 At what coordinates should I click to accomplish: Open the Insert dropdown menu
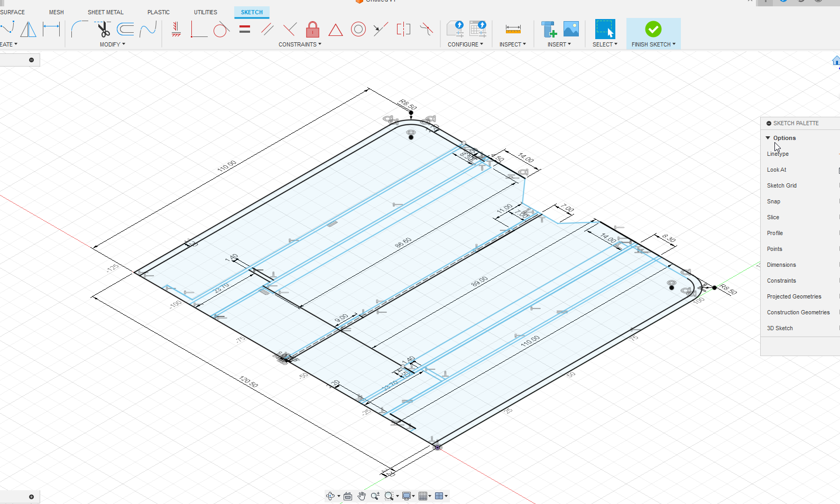pyautogui.click(x=559, y=44)
